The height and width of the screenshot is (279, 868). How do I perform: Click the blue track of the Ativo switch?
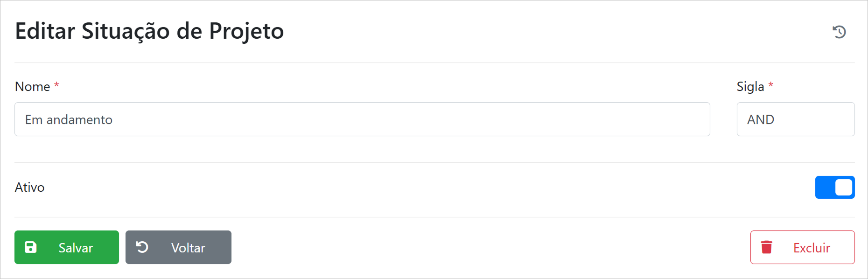pyautogui.click(x=825, y=188)
